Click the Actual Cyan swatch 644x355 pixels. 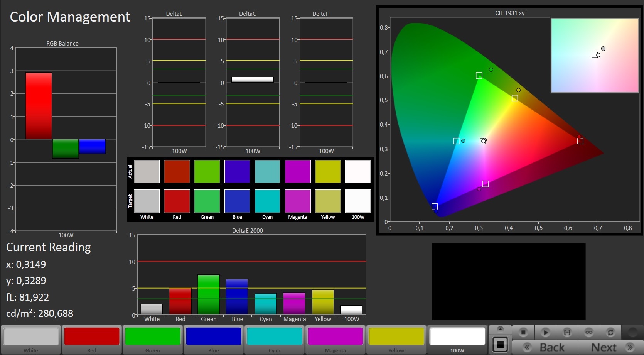[267, 171]
